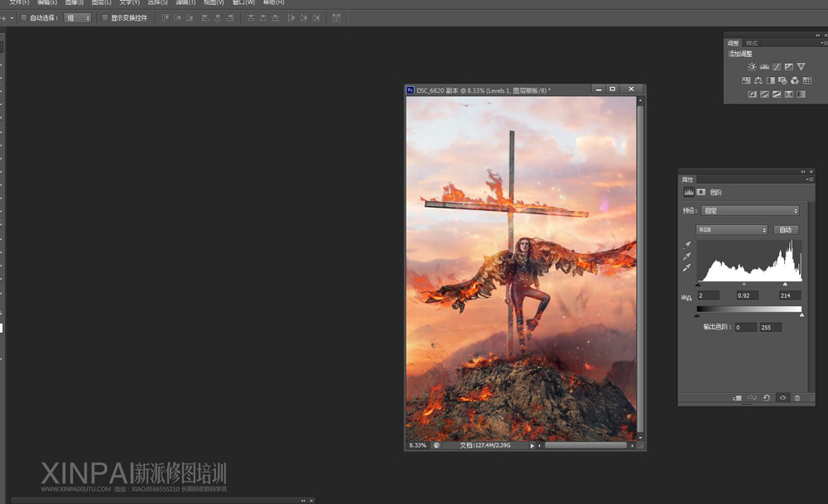Screen dimensions: 828x504
Task: Add a Color Lookup adjustment (grid icon)
Action: click(806, 80)
